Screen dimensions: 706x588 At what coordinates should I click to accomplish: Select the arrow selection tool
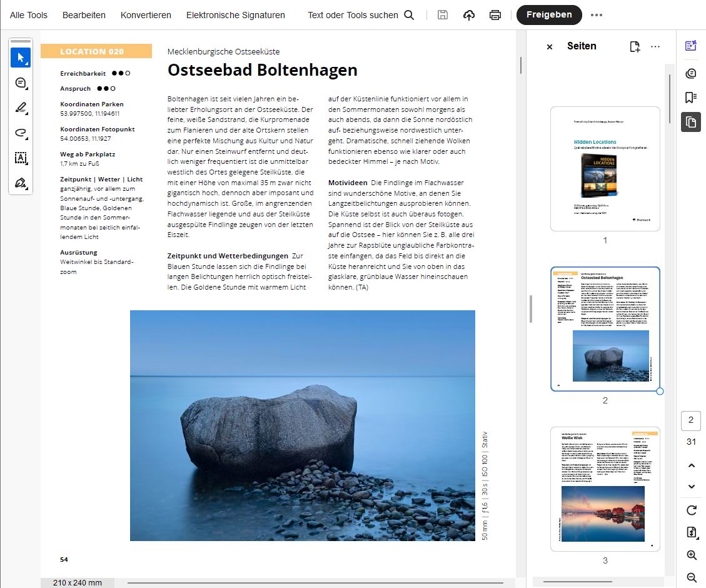coord(20,58)
